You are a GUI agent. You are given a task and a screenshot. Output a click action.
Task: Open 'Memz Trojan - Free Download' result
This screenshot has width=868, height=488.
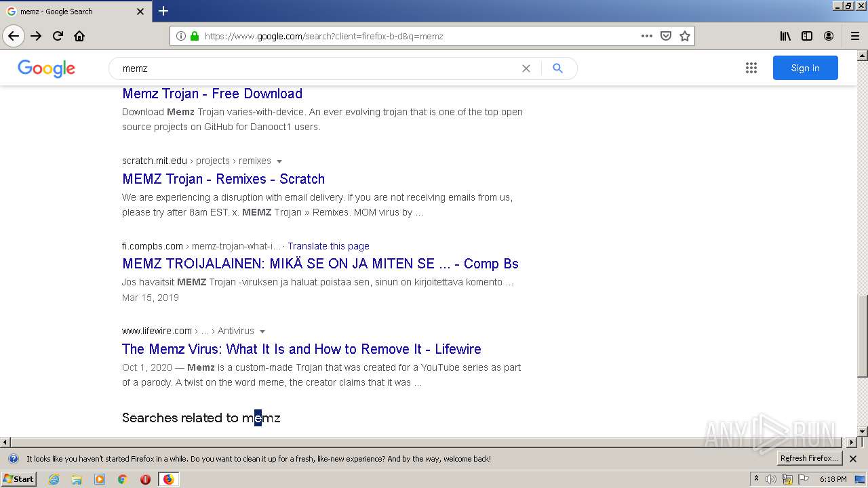point(212,94)
